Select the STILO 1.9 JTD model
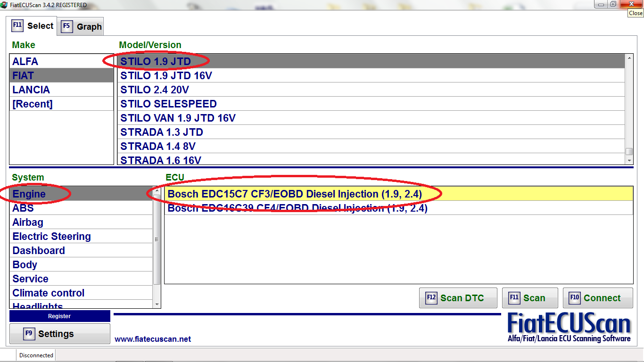 (x=372, y=61)
